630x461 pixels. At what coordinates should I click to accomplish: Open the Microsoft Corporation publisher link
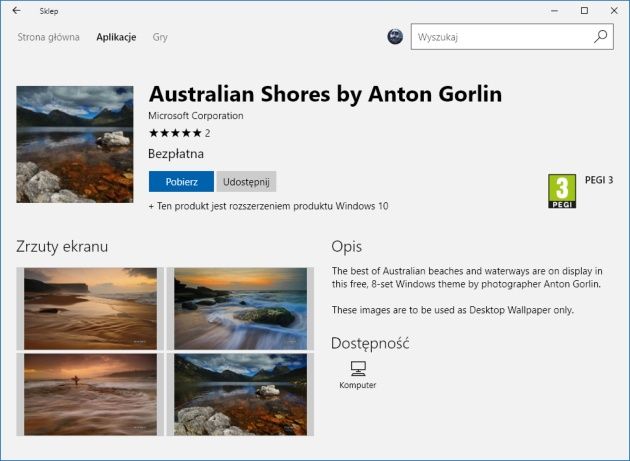coord(196,116)
